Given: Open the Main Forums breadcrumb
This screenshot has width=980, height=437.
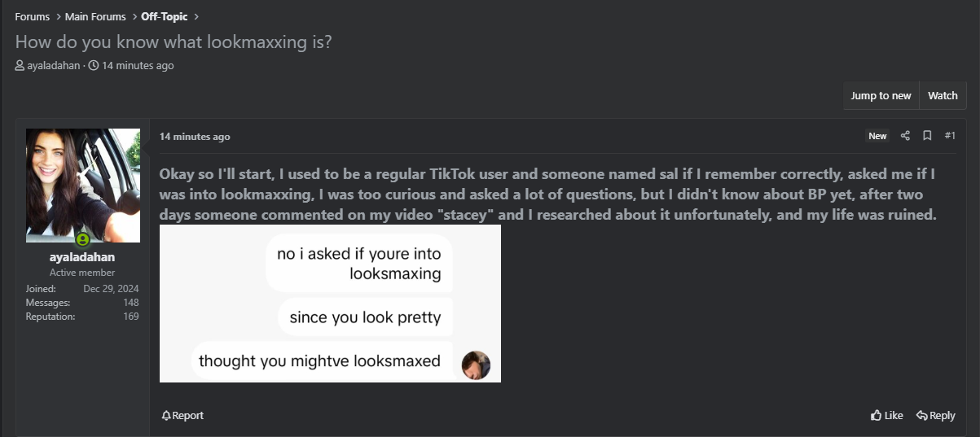Looking at the screenshot, I should pos(95,16).
